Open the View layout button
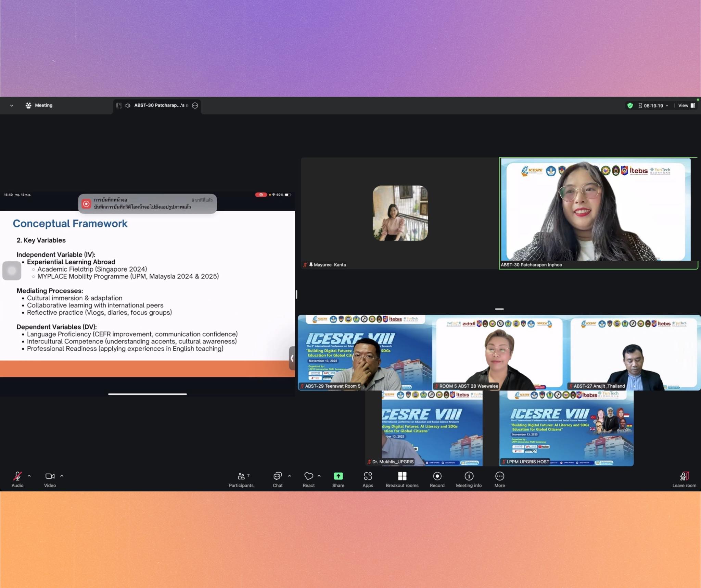Viewport: 701px width, 588px height. [x=686, y=105]
